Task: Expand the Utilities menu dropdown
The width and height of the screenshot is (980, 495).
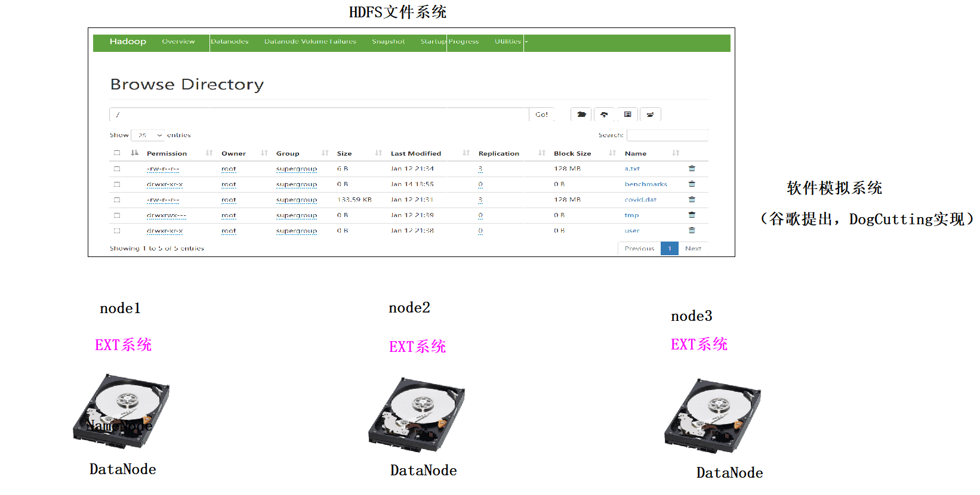Action: (x=511, y=42)
